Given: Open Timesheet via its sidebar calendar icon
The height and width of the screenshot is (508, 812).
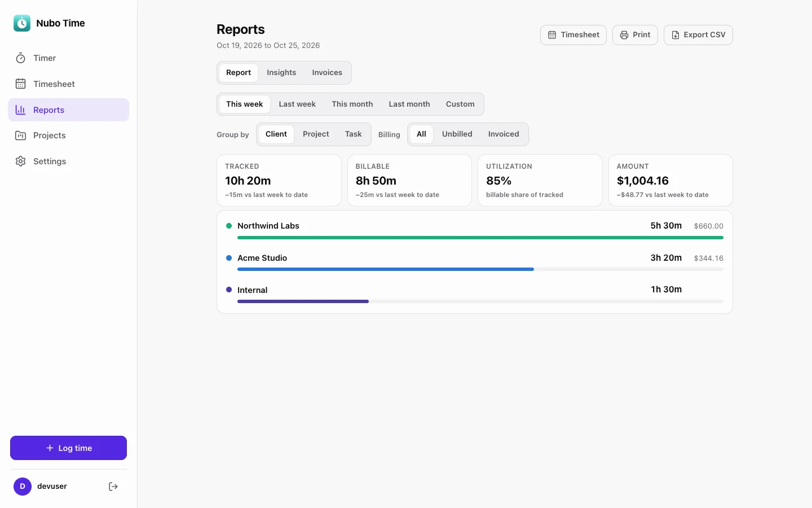Looking at the screenshot, I should click(x=21, y=84).
